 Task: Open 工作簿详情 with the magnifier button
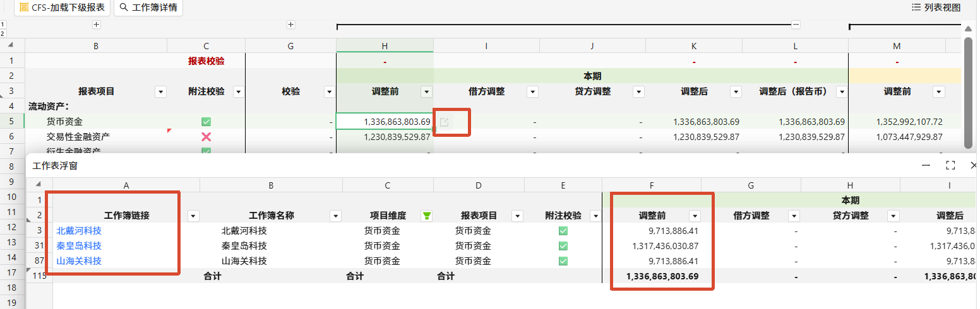coord(148,8)
